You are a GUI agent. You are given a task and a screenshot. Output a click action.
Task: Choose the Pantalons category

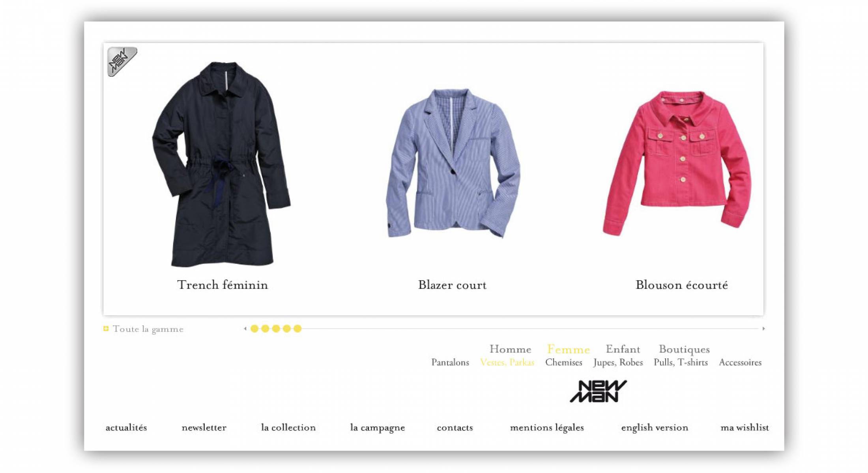(x=450, y=363)
